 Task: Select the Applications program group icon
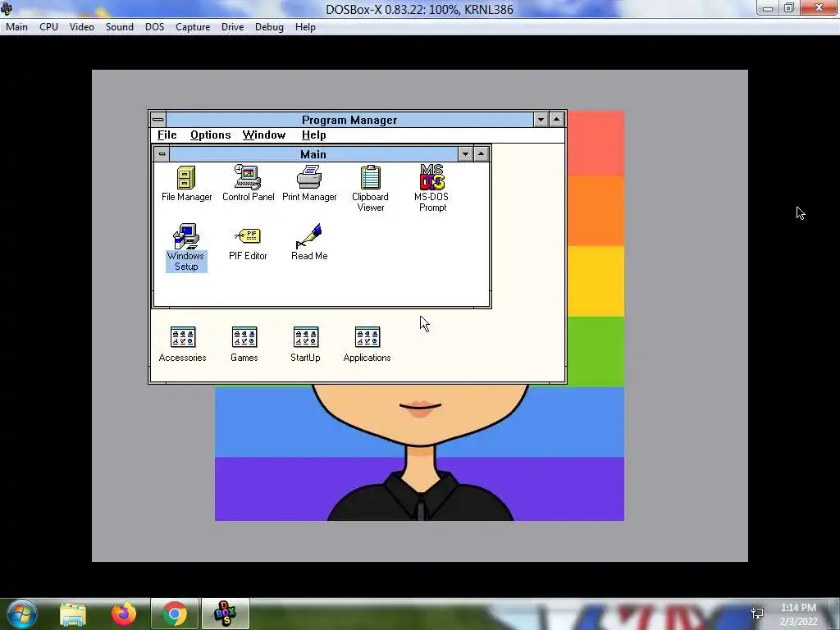click(367, 345)
